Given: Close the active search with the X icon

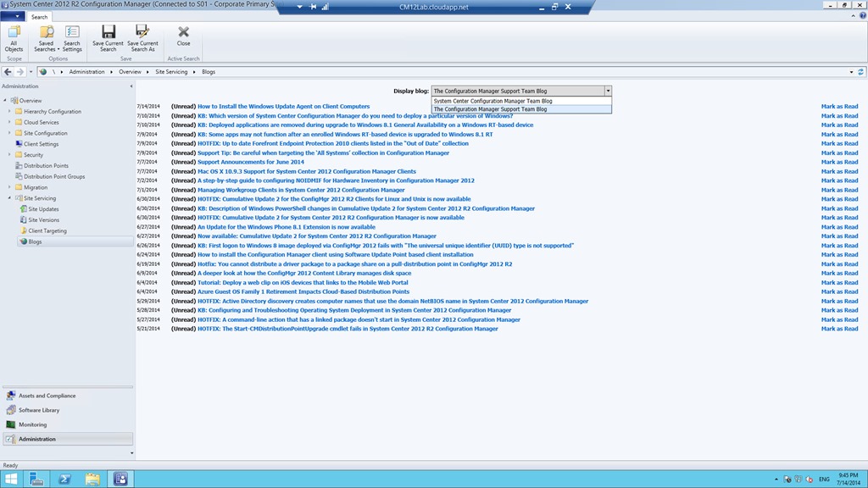Looking at the screenshot, I should pyautogui.click(x=183, y=36).
